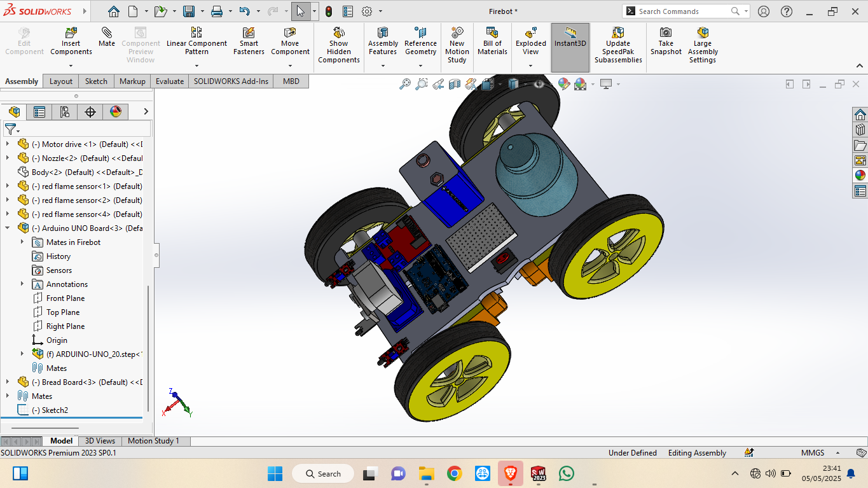Collapse the Arduino UNO Board<3> tree node

[x=8, y=228]
